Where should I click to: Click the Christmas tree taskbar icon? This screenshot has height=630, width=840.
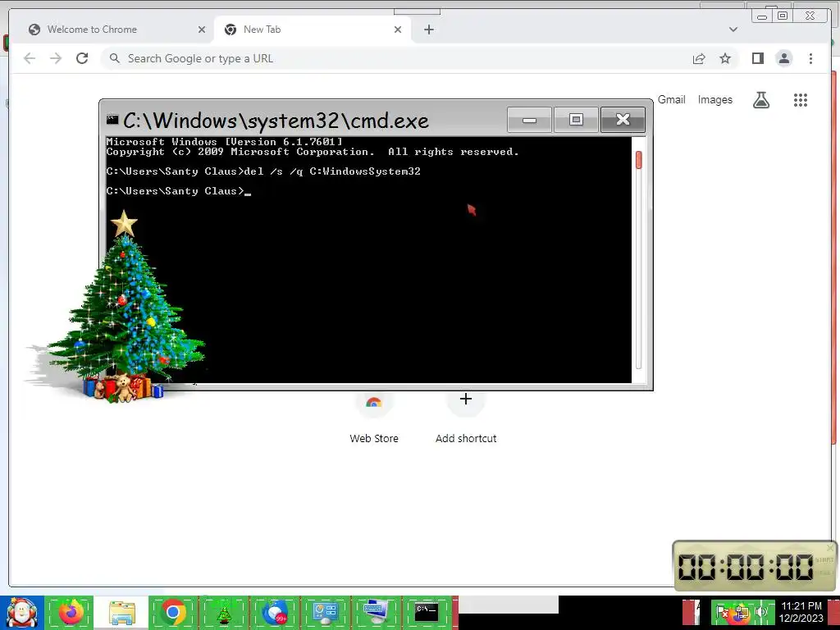click(223, 612)
